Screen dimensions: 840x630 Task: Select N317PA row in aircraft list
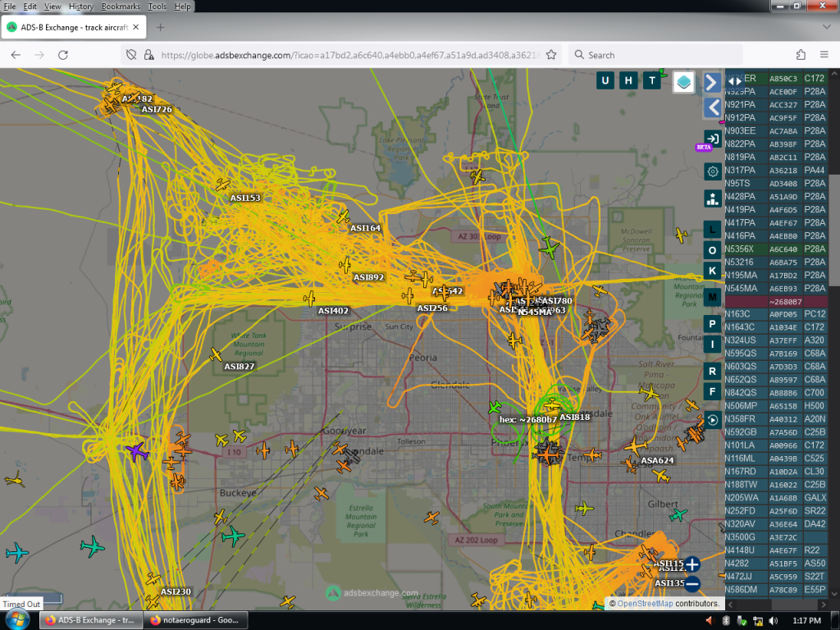(776, 171)
